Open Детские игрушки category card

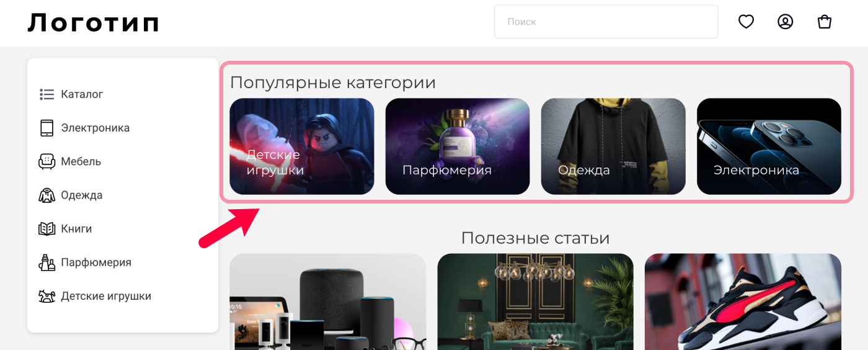[x=302, y=146]
